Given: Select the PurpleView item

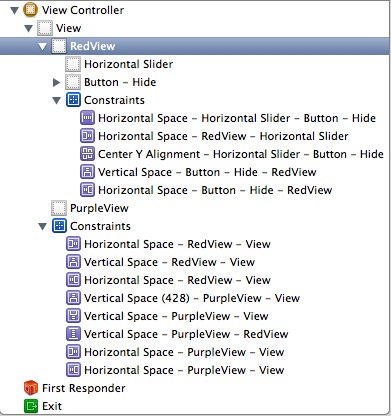Looking at the screenshot, I should tap(99, 208).
